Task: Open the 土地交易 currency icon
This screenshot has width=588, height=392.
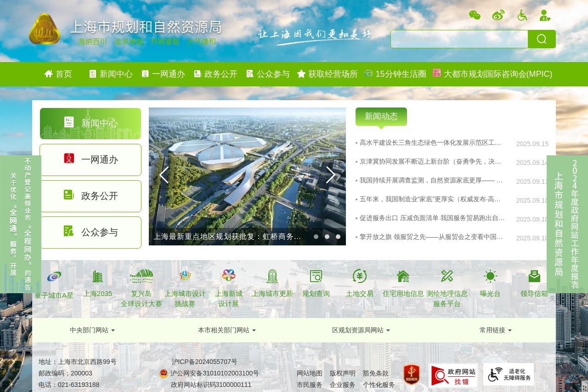Action: coord(359,276)
